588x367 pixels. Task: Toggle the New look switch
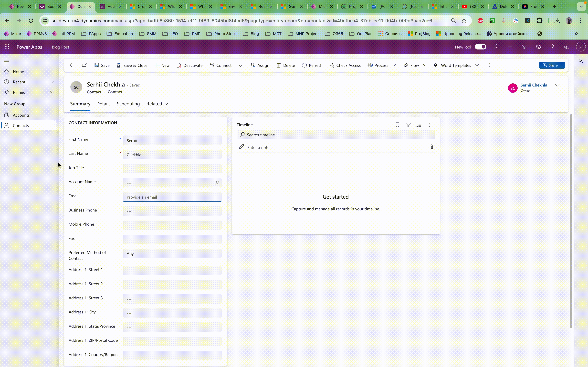coord(480,47)
